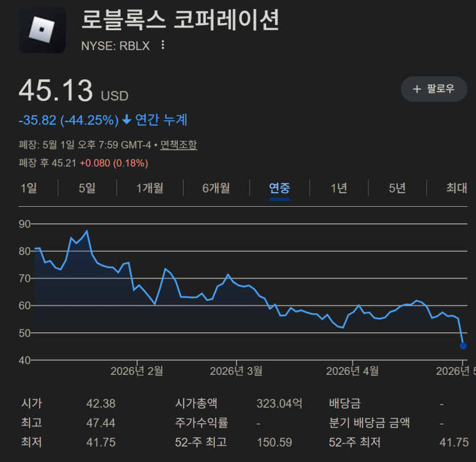The height and width of the screenshot is (462, 476).
Task: Select the 1일 range tab
Action: 29,188
